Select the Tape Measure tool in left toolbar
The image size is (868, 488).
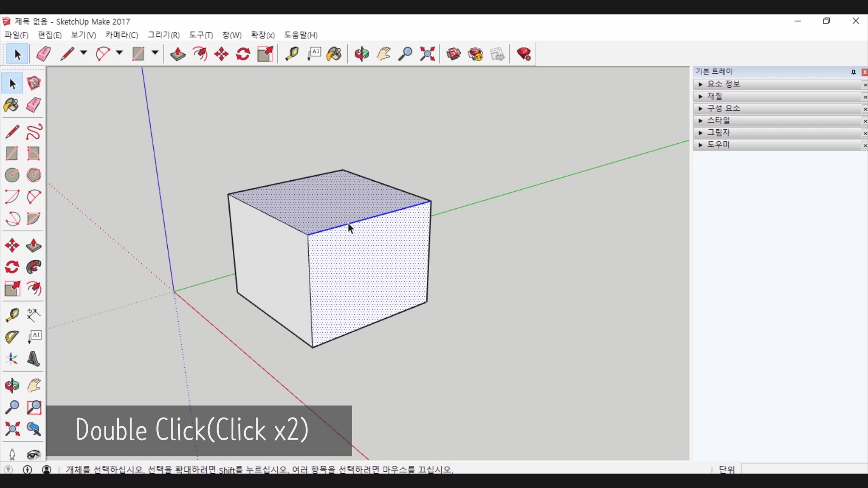(x=12, y=315)
